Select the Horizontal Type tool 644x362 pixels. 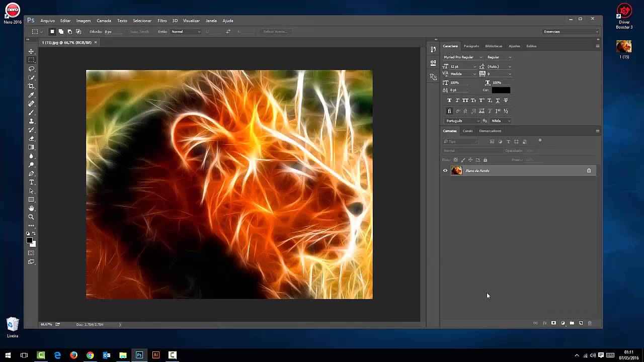tap(31, 182)
